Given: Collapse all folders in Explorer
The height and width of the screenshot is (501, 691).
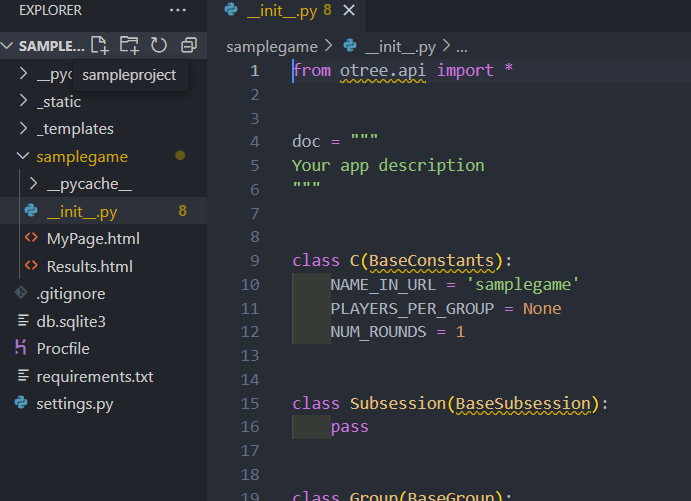Looking at the screenshot, I should pyautogui.click(x=188, y=45).
